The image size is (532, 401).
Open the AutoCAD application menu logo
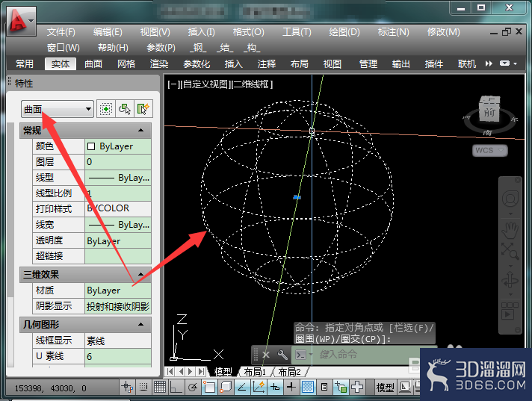pos(21,22)
